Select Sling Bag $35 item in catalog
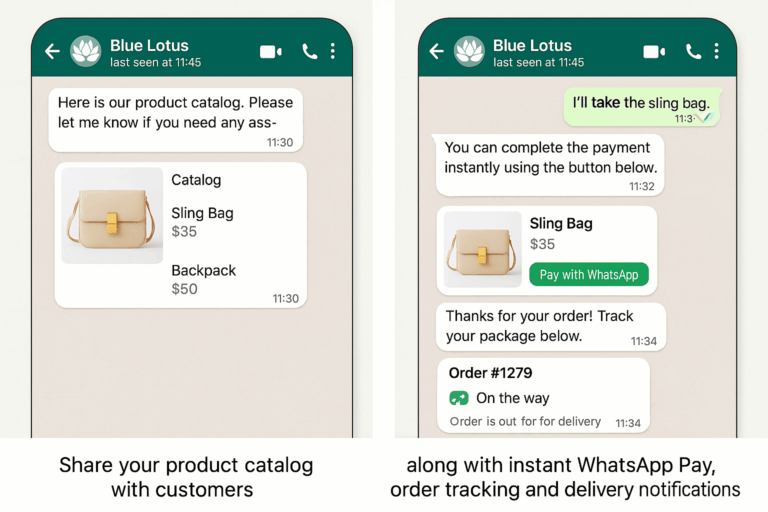 [202, 222]
